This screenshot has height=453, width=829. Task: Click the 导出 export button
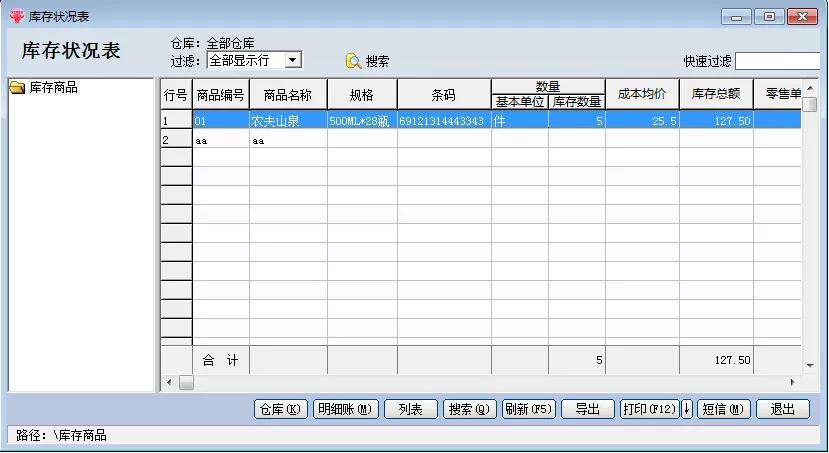point(587,409)
